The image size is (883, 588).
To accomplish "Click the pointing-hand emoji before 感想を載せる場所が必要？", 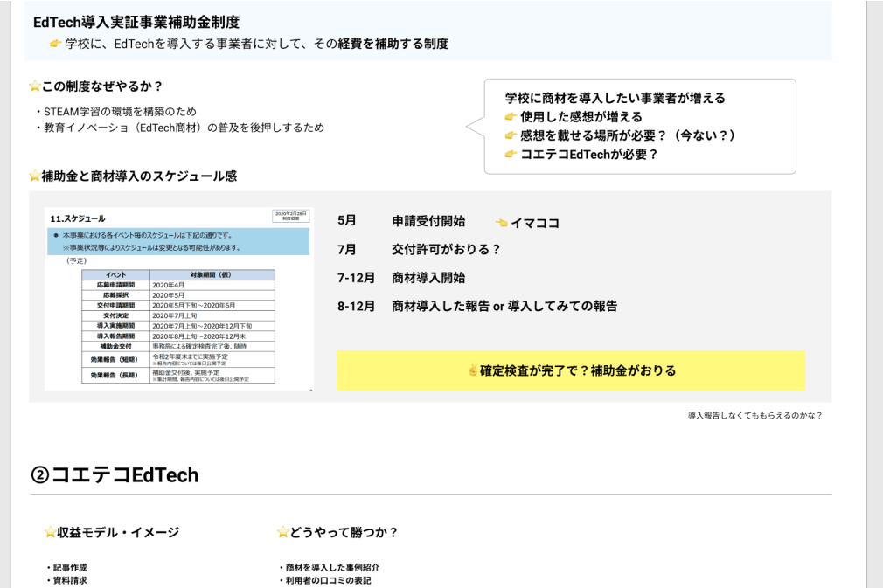I will coord(511,135).
